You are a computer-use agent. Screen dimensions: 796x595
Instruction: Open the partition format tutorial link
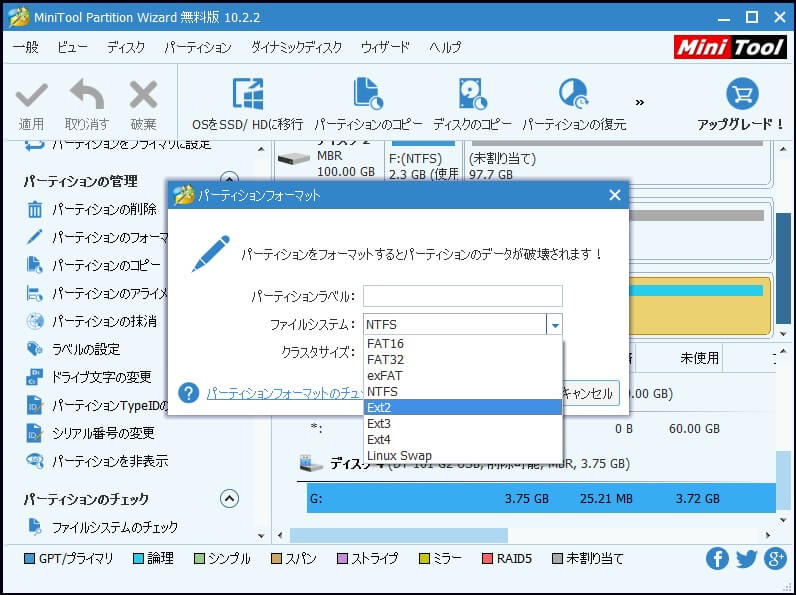[x=285, y=393]
